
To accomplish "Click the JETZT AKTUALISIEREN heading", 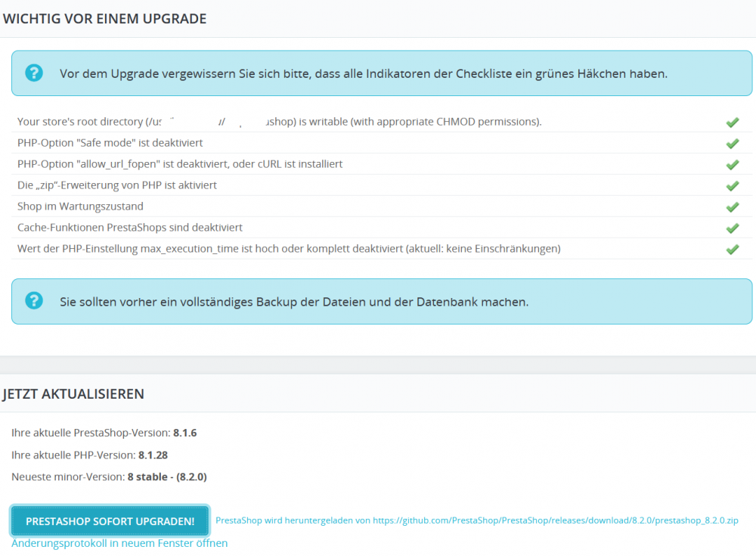I will pos(73,394).
